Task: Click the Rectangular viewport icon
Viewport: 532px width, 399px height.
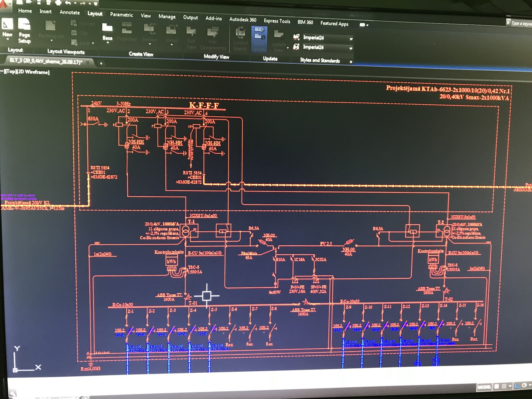Action: 50,26
